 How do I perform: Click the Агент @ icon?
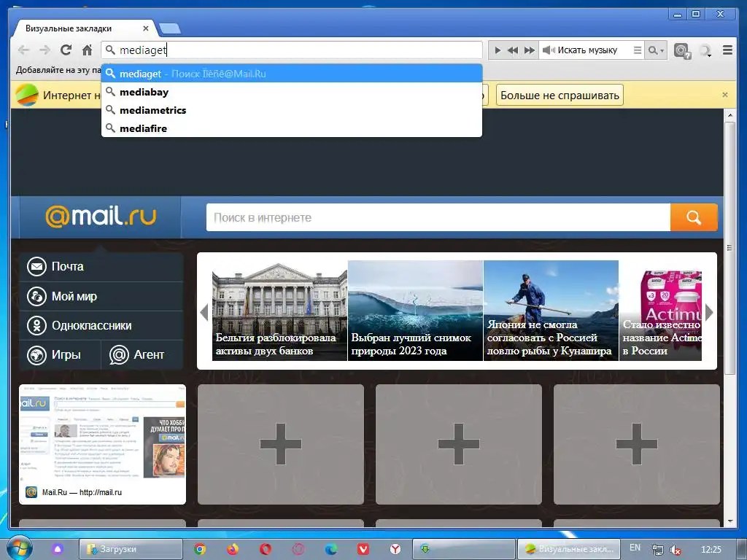(x=119, y=355)
